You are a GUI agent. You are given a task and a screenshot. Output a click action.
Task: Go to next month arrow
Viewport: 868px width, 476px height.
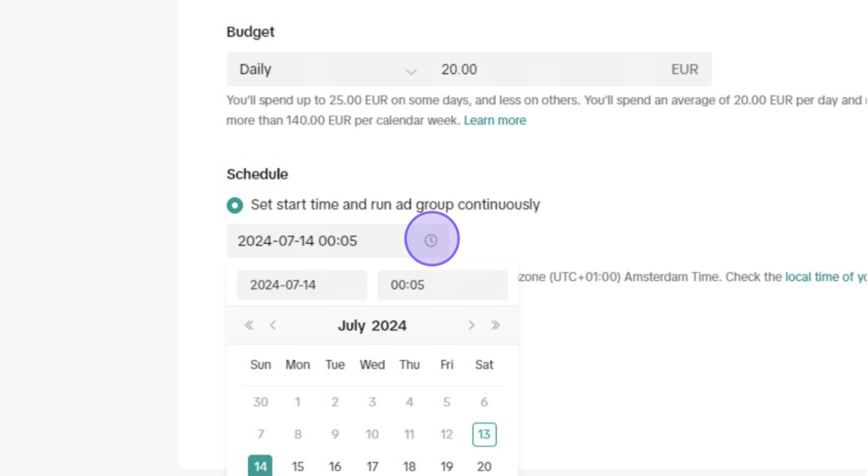tap(471, 325)
